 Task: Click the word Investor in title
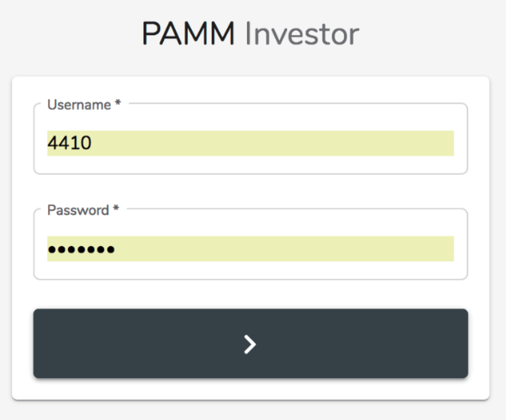302,35
